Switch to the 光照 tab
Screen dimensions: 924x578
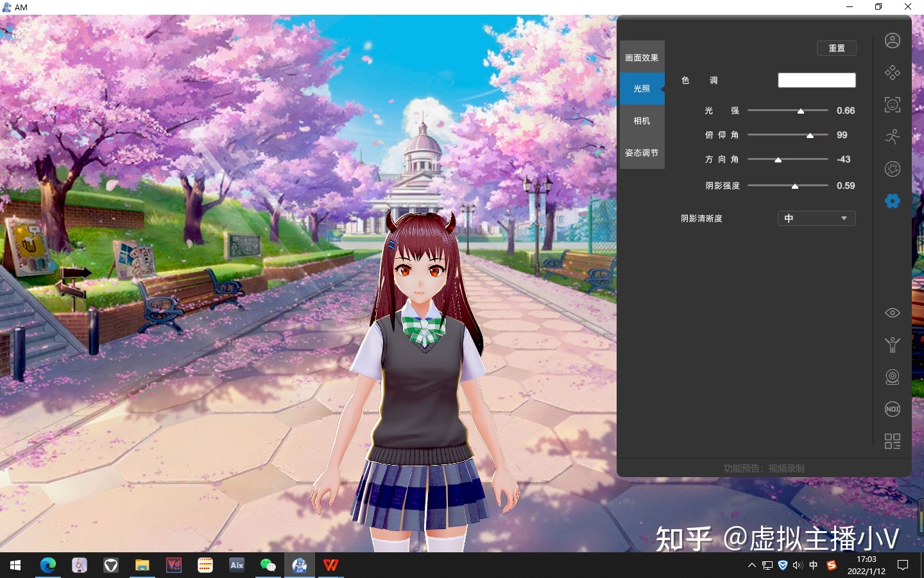[642, 89]
